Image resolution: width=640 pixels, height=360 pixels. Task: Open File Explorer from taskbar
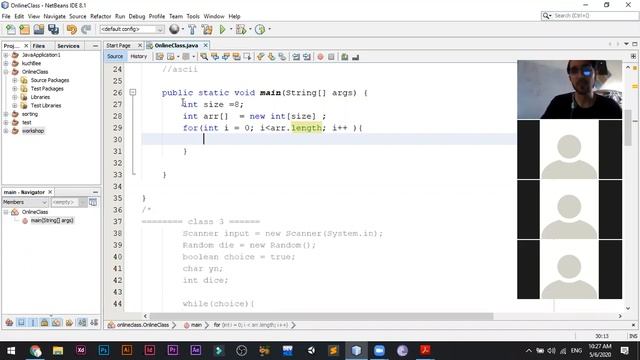(x=58, y=350)
